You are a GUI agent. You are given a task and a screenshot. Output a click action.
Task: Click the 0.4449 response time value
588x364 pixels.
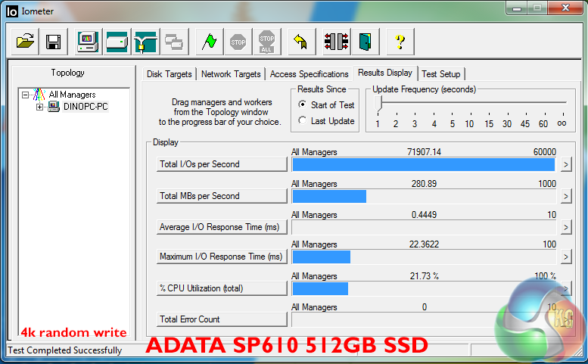424,215
